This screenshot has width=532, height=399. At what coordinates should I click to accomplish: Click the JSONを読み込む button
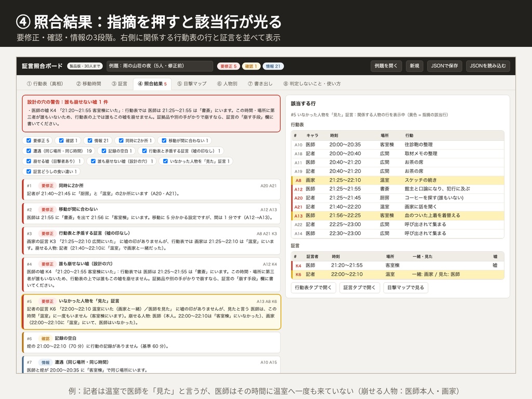(487, 66)
